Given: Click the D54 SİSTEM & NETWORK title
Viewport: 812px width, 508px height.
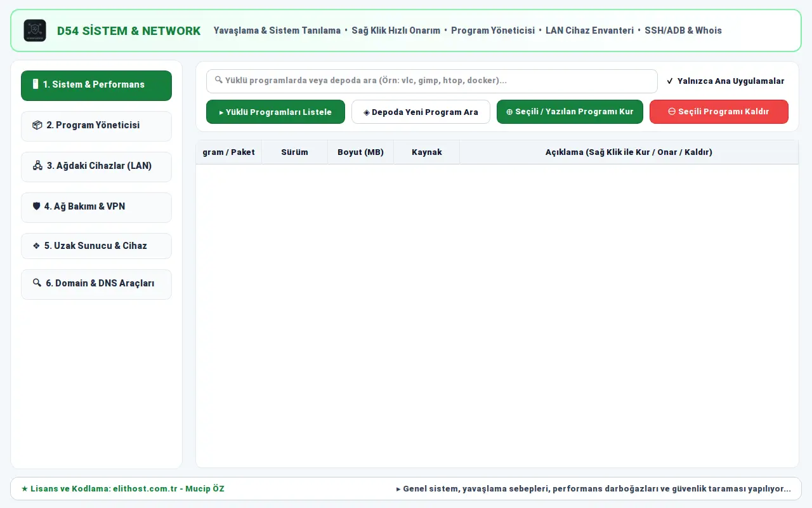Looking at the screenshot, I should pos(129,30).
